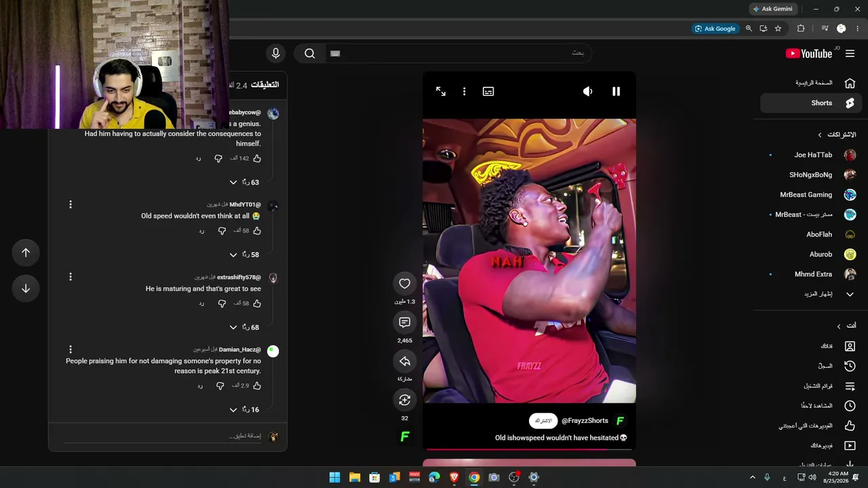Show hidden system tray icons chevron
868x488 pixels.
click(x=752, y=477)
